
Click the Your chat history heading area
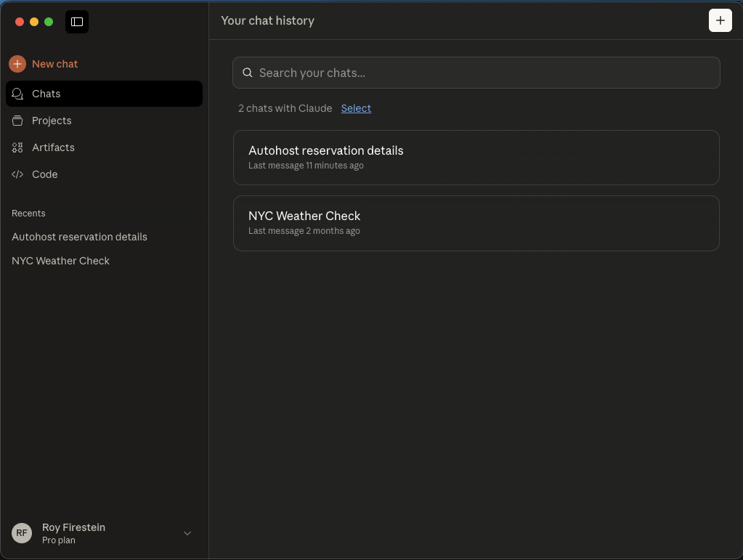coord(267,20)
